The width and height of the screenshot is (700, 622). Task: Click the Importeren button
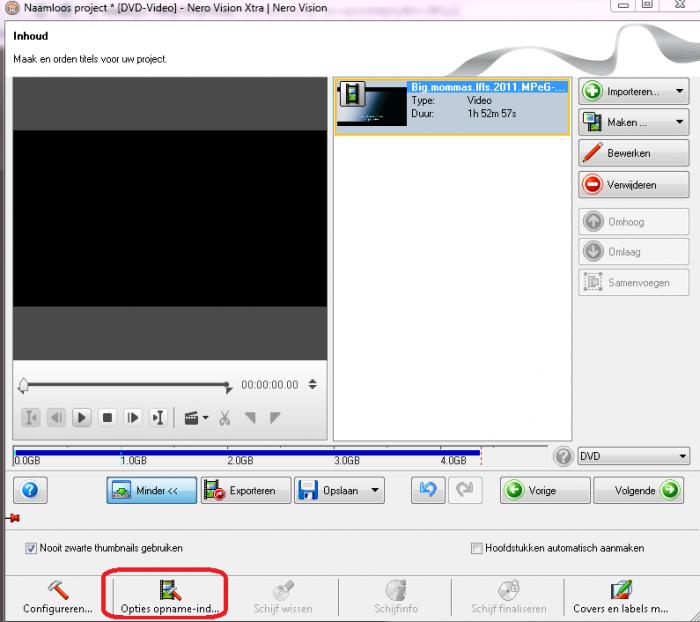(633, 92)
